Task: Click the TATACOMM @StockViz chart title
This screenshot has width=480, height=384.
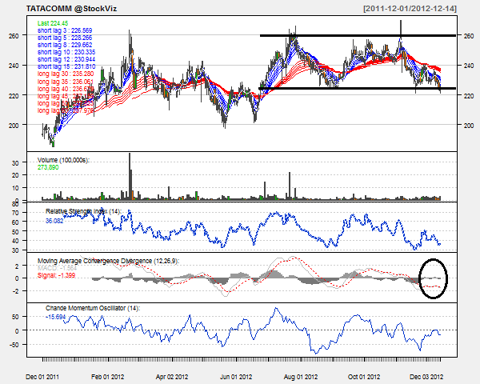Action: [71, 8]
